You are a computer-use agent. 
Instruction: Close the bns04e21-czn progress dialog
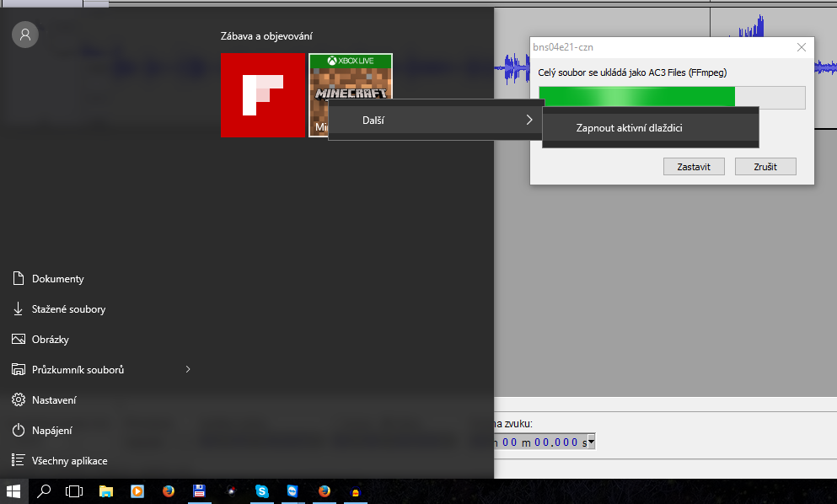tap(802, 47)
